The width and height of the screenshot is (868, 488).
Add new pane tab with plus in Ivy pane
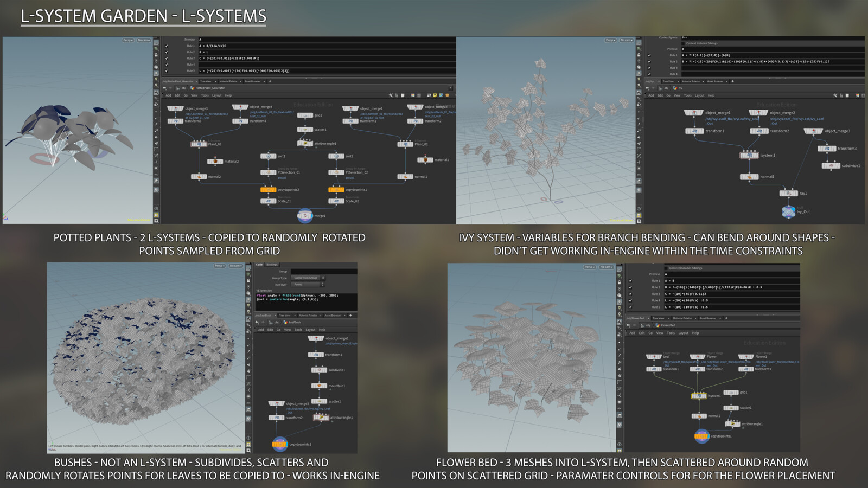pos(732,81)
